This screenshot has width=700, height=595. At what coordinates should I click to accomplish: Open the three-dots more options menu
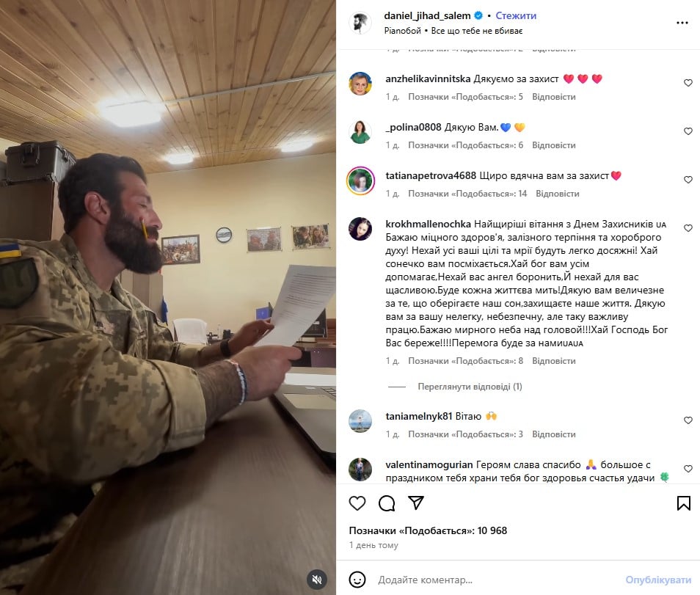(682, 23)
